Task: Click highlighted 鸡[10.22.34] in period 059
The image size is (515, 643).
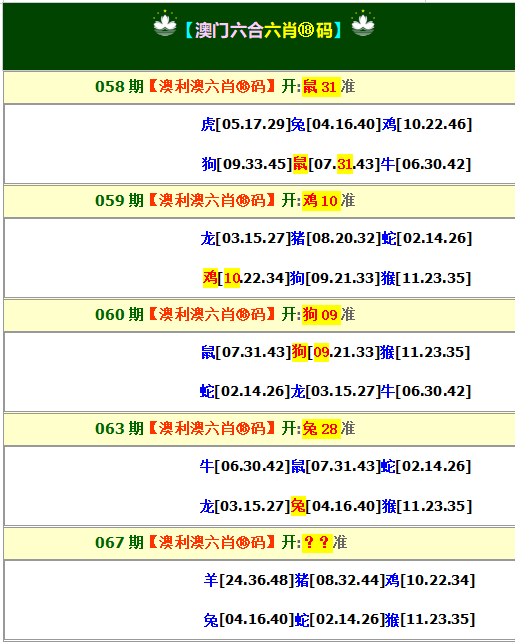Action: click(246, 278)
